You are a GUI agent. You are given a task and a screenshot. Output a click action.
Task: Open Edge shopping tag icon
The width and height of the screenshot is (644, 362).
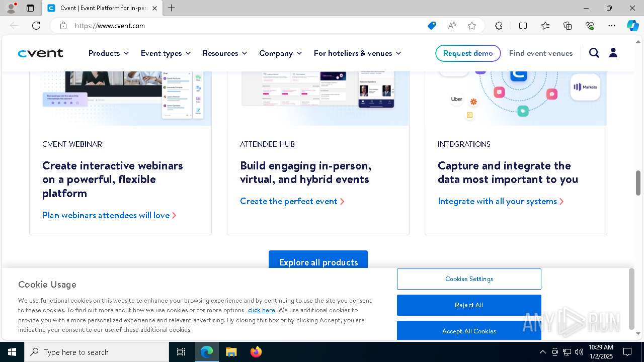coord(432,26)
